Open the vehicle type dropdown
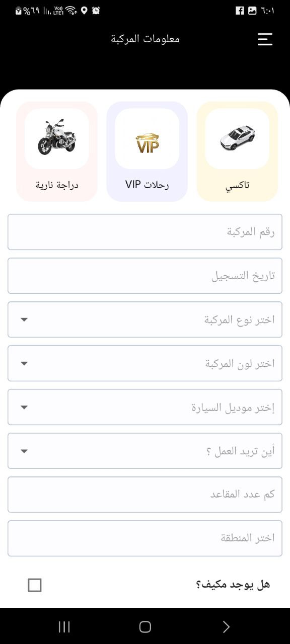This screenshot has height=644, width=290. click(x=145, y=319)
